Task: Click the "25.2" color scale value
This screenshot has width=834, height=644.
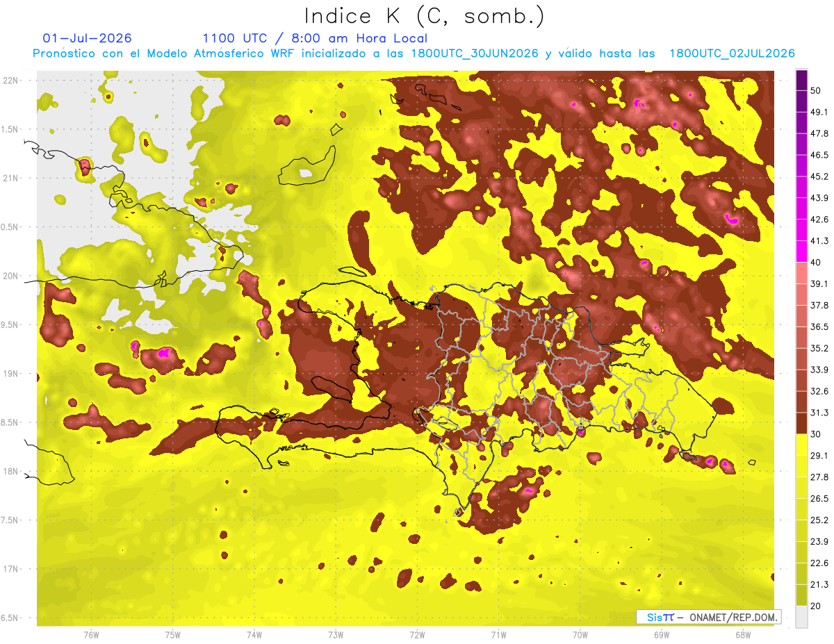Action: coord(819,520)
